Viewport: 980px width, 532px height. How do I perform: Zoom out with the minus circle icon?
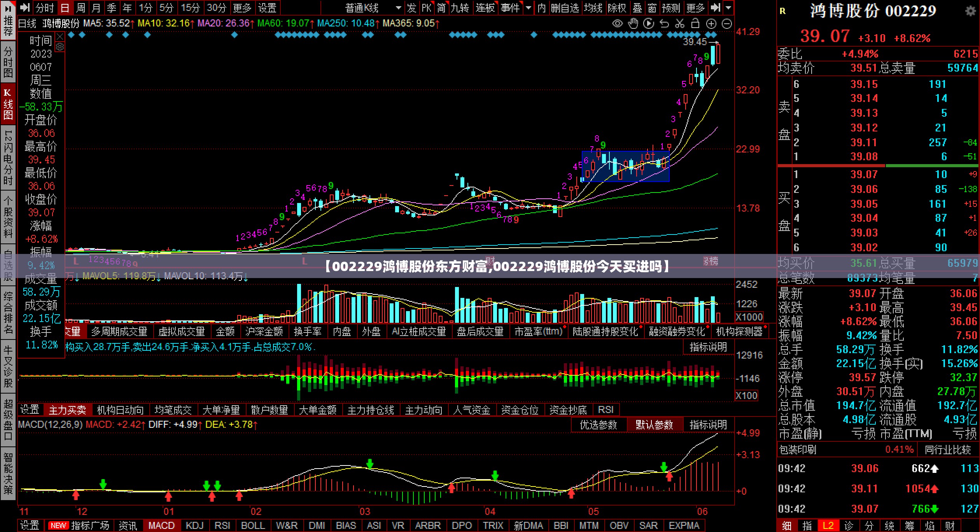(726, 24)
